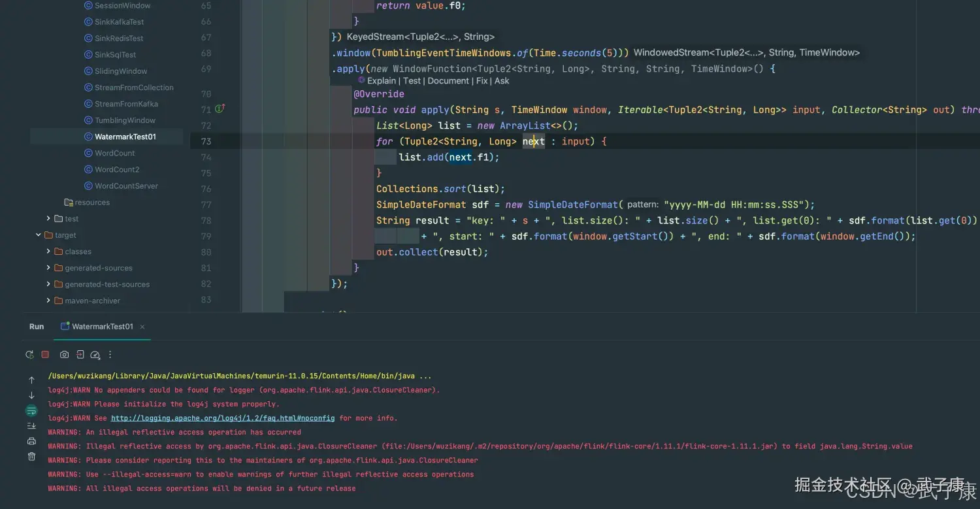Click the 'list.add(next.f1);' statement
This screenshot has height=509, width=980.
pos(449,157)
